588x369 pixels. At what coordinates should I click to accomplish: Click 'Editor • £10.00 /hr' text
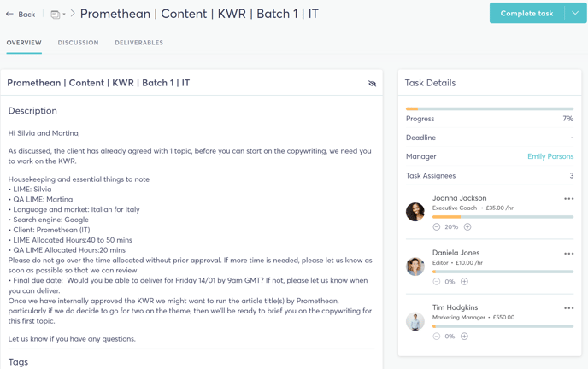(x=457, y=262)
